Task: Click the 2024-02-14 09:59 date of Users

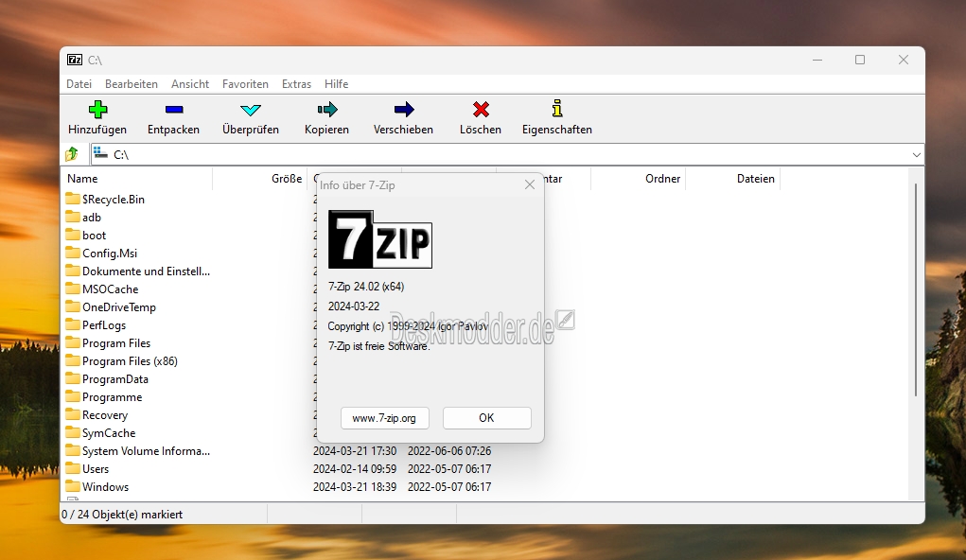Action: pyautogui.click(x=355, y=469)
